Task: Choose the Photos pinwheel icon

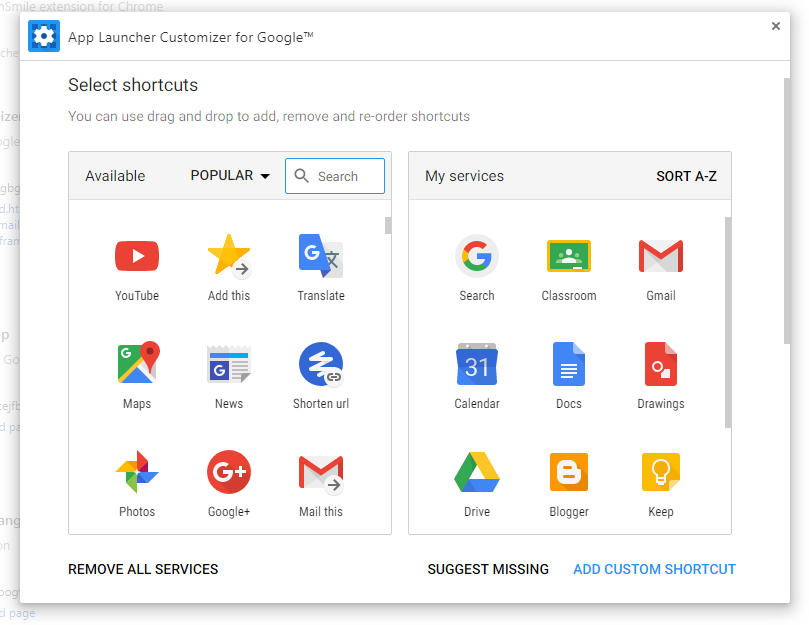Action: point(137,472)
